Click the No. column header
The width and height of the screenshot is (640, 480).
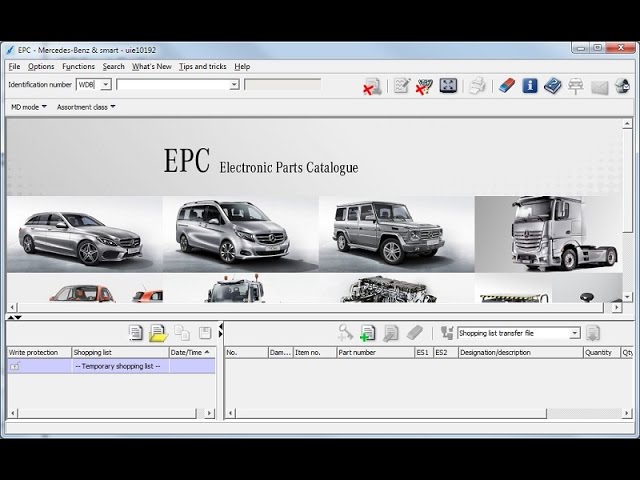pyautogui.click(x=247, y=352)
